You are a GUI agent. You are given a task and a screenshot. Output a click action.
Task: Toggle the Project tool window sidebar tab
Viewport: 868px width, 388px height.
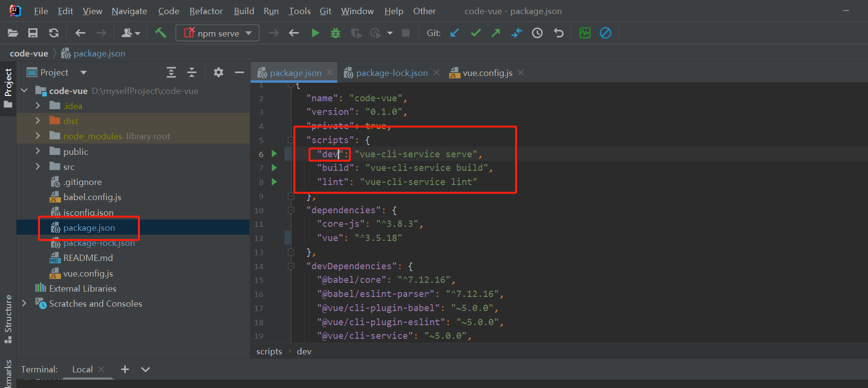[8, 83]
